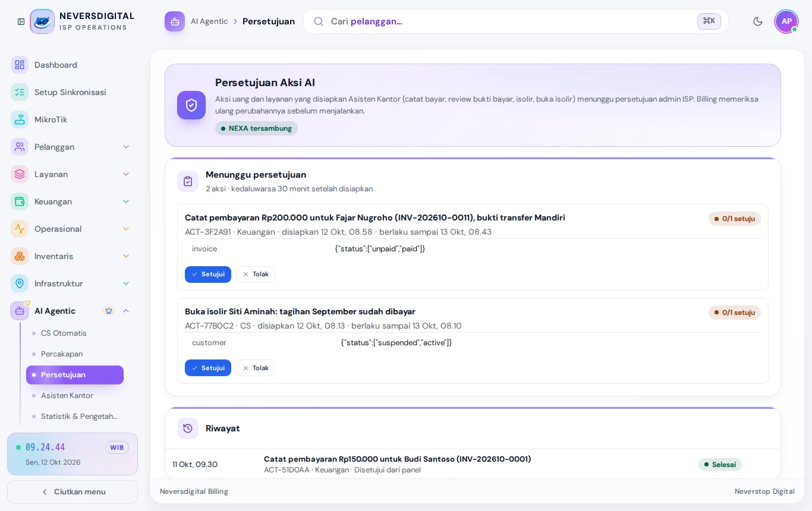Image resolution: width=812 pixels, height=511 pixels.
Task: Expand the Infrastruktur menu chevron
Action: [126, 283]
